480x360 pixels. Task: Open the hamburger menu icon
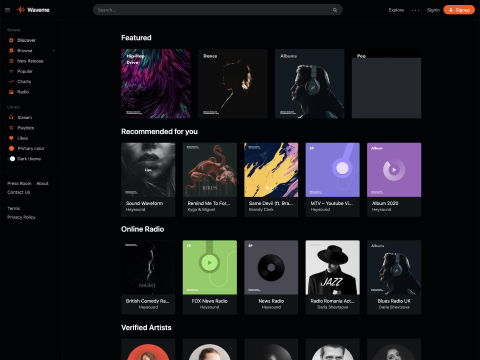click(7, 10)
